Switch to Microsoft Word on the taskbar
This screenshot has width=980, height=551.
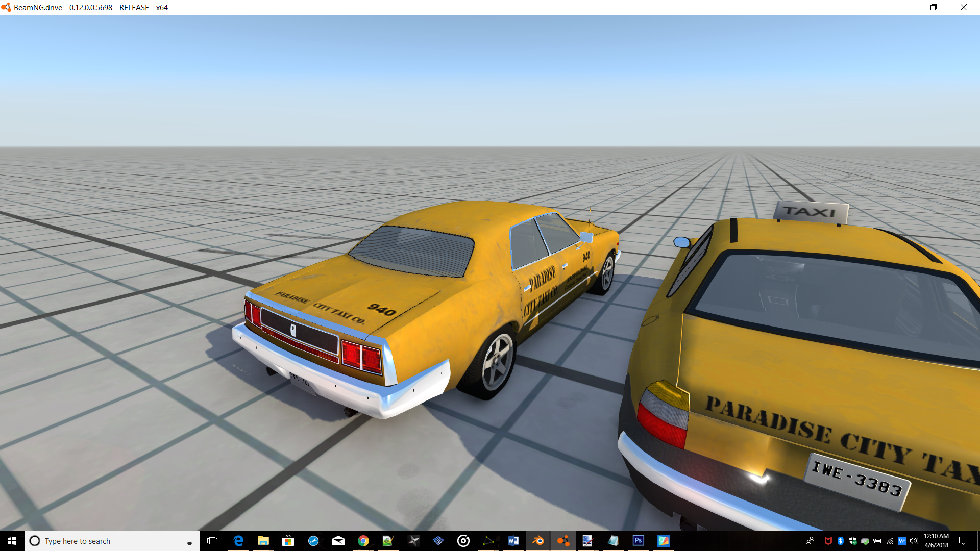pos(513,541)
